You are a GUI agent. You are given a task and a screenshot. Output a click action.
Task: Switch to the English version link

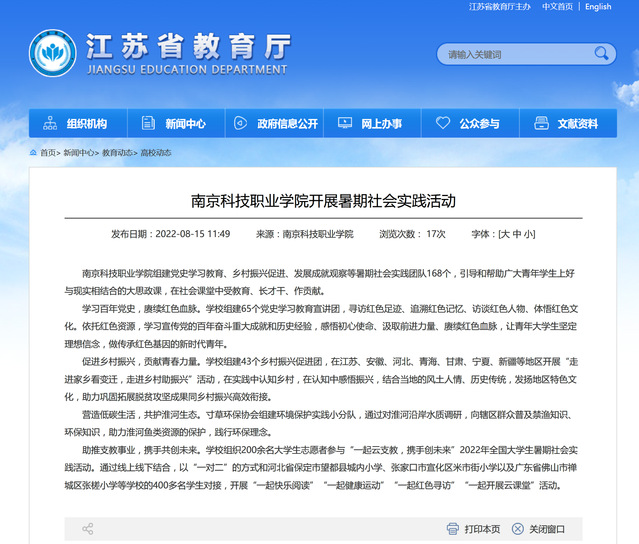click(x=598, y=7)
